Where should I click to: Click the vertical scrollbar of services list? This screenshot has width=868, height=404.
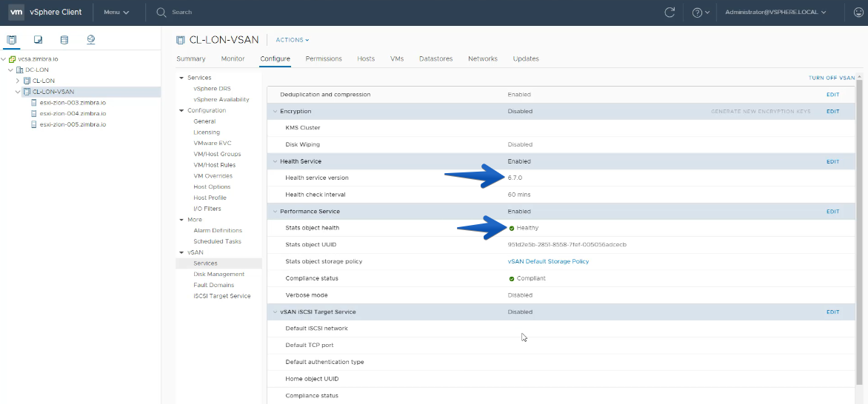point(858,232)
